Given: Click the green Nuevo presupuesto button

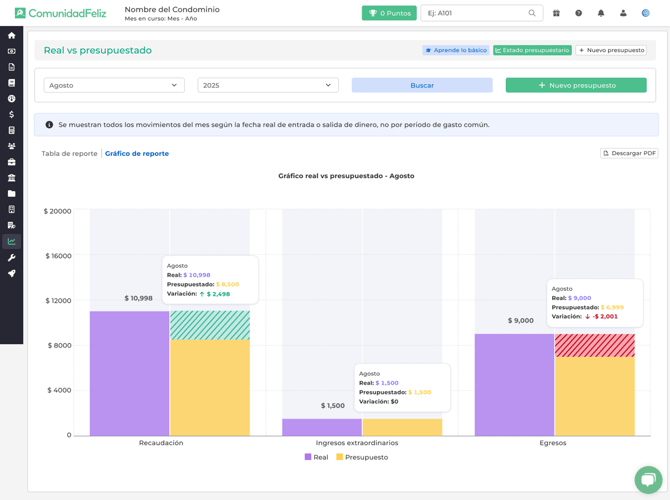Looking at the screenshot, I should tap(576, 86).
